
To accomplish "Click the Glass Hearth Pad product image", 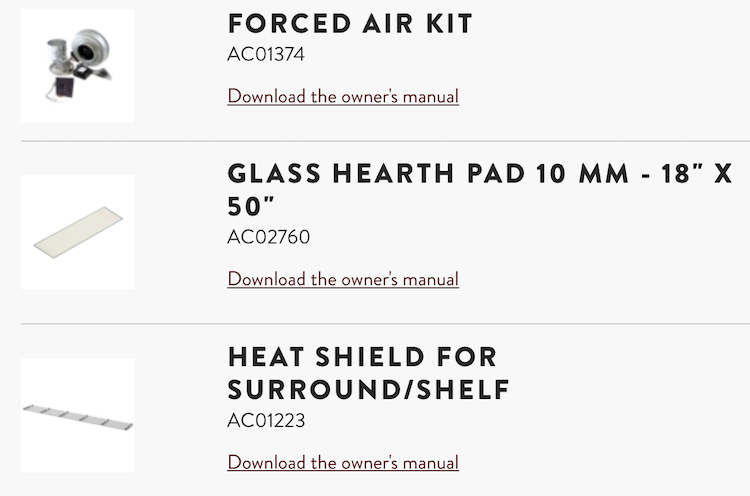I will coord(78,232).
